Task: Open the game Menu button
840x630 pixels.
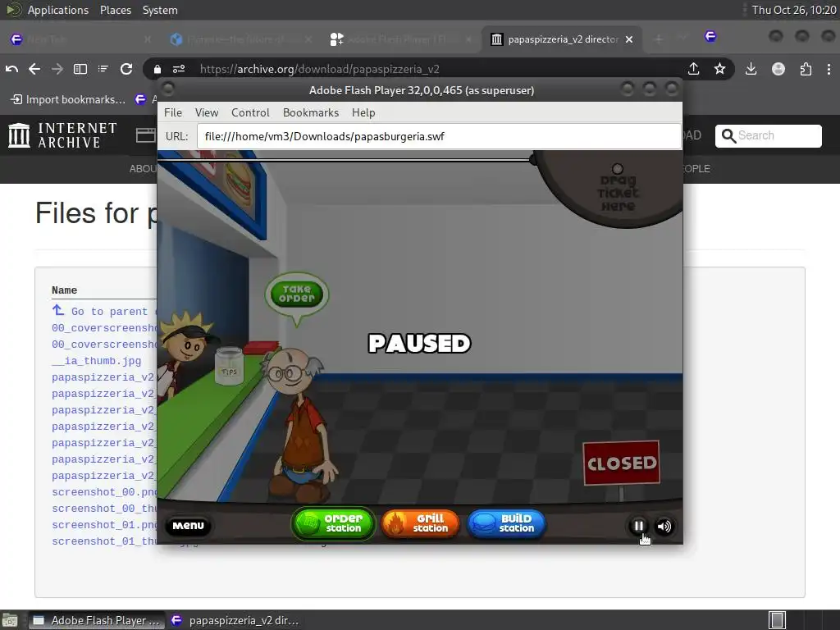Action: [188, 526]
